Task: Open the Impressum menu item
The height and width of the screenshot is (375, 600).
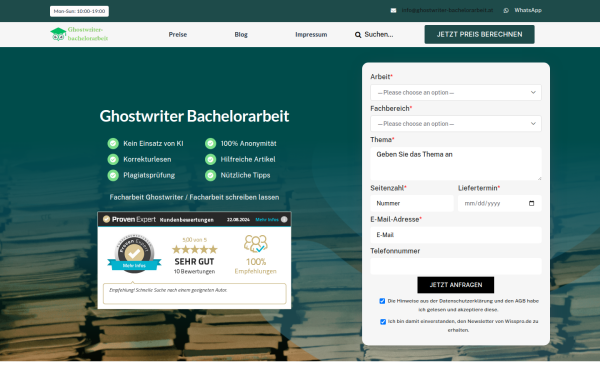Action: pyautogui.click(x=311, y=34)
